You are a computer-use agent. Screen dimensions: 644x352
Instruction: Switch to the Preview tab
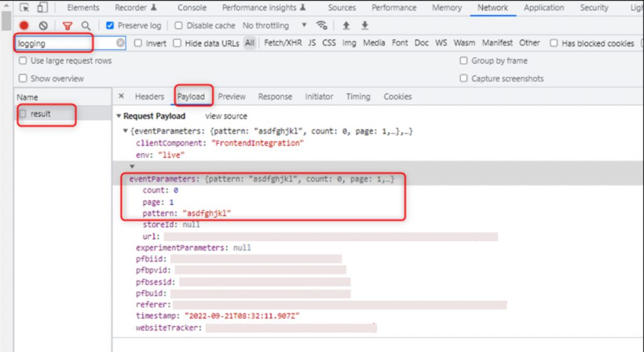coord(231,96)
